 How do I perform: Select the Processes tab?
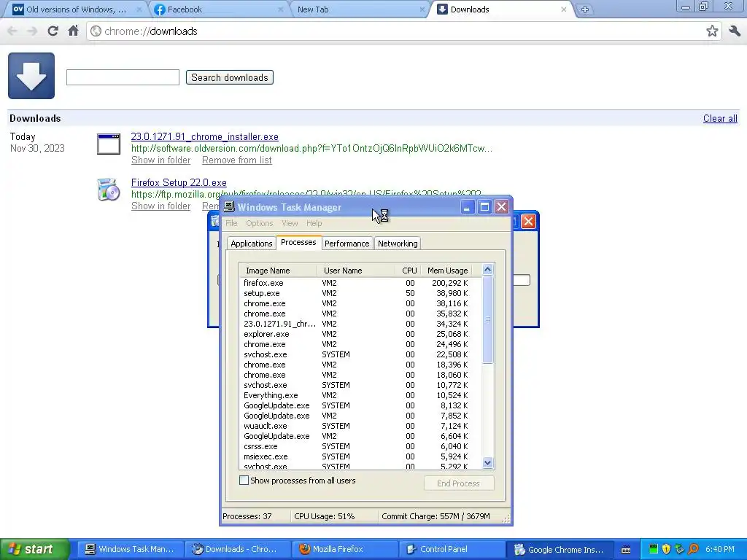[298, 242]
